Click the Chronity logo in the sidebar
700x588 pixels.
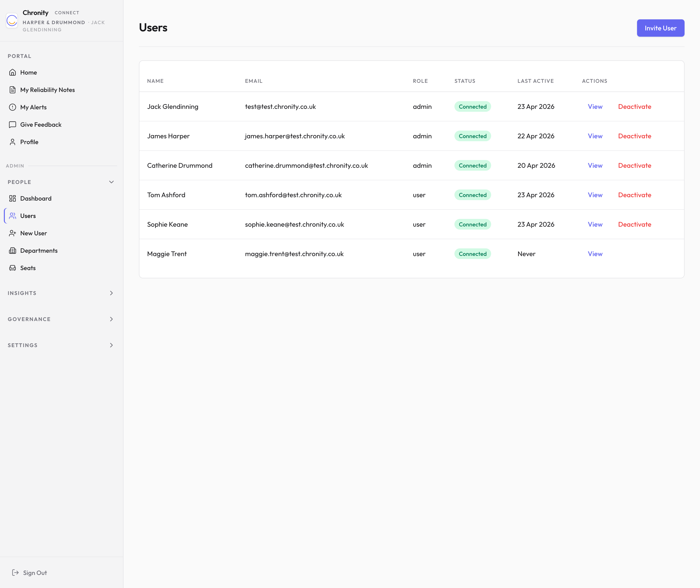12,21
